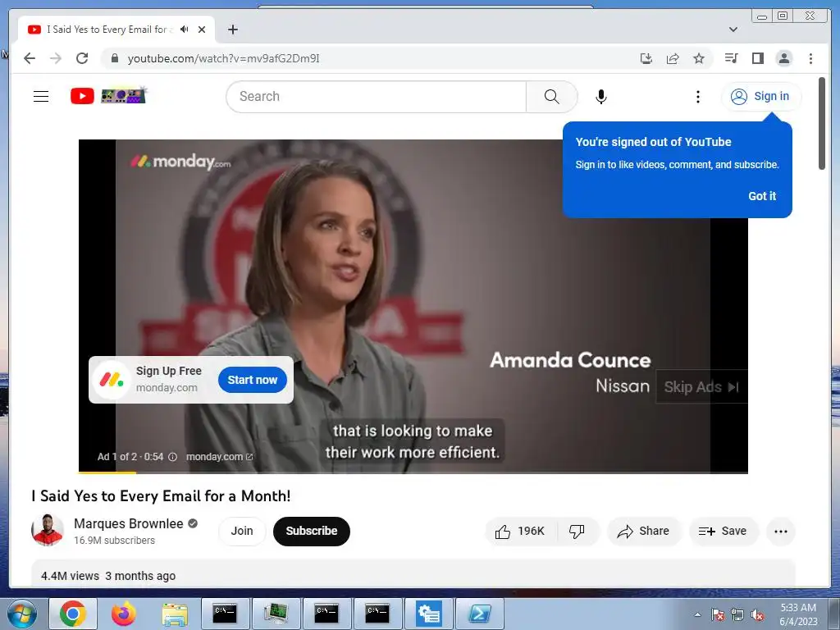Like the video with thumbs up
The width and height of the screenshot is (840, 630).
(x=519, y=531)
